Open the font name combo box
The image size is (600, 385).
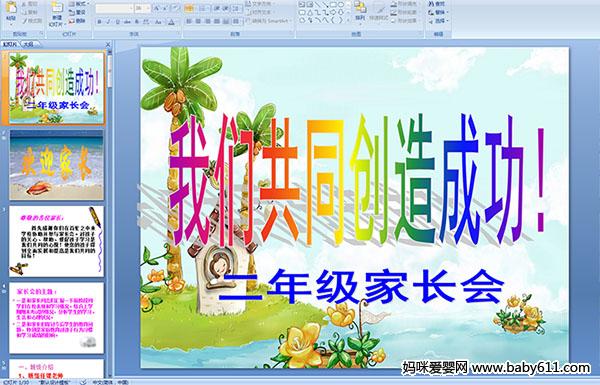point(114,8)
